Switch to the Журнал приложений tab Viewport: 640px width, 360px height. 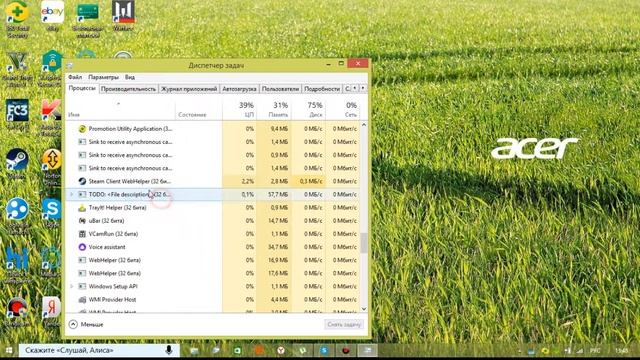tap(189, 89)
